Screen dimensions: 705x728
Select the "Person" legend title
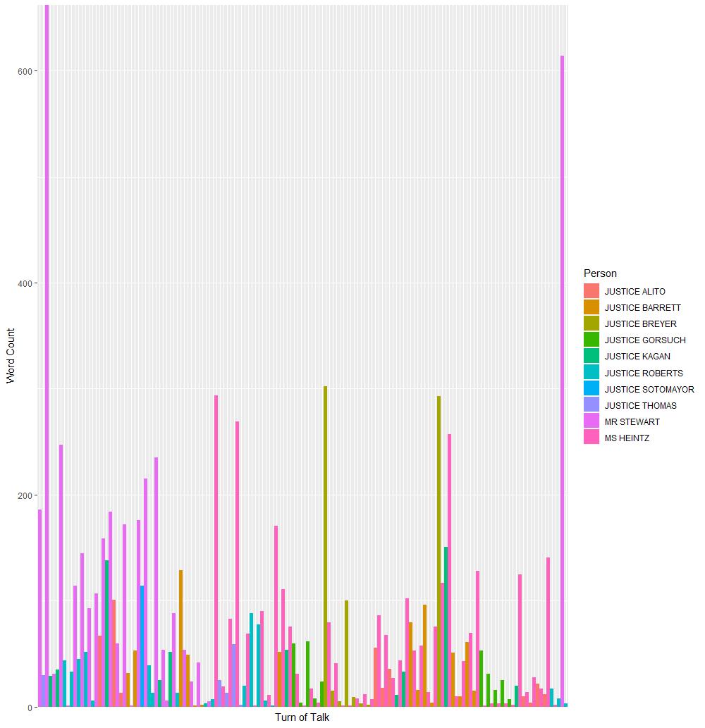[x=600, y=273]
